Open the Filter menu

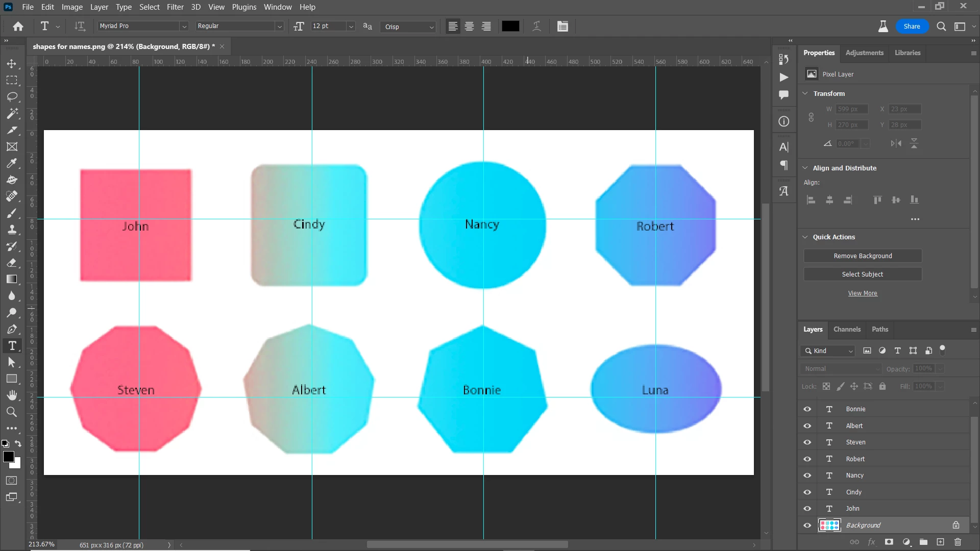pyautogui.click(x=175, y=7)
